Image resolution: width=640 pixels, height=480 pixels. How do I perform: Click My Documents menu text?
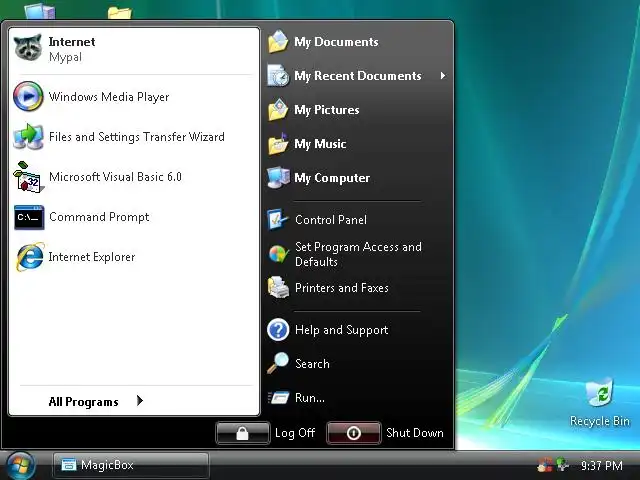pyautogui.click(x=336, y=42)
